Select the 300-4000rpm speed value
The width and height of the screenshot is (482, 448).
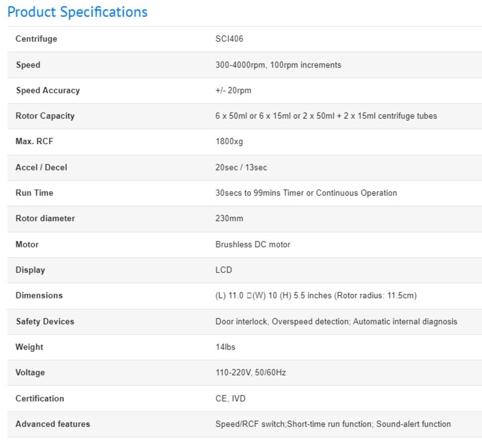click(278, 65)
